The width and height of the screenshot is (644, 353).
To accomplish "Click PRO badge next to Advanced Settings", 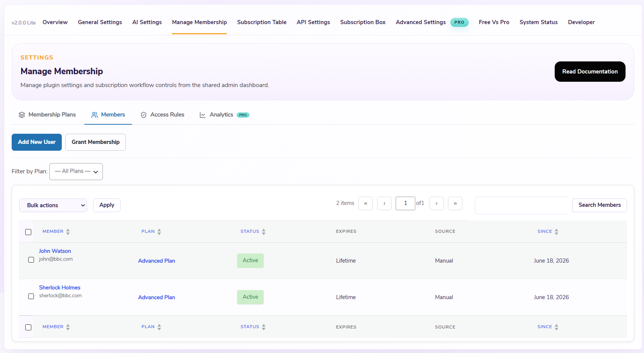I will (459, 22).
